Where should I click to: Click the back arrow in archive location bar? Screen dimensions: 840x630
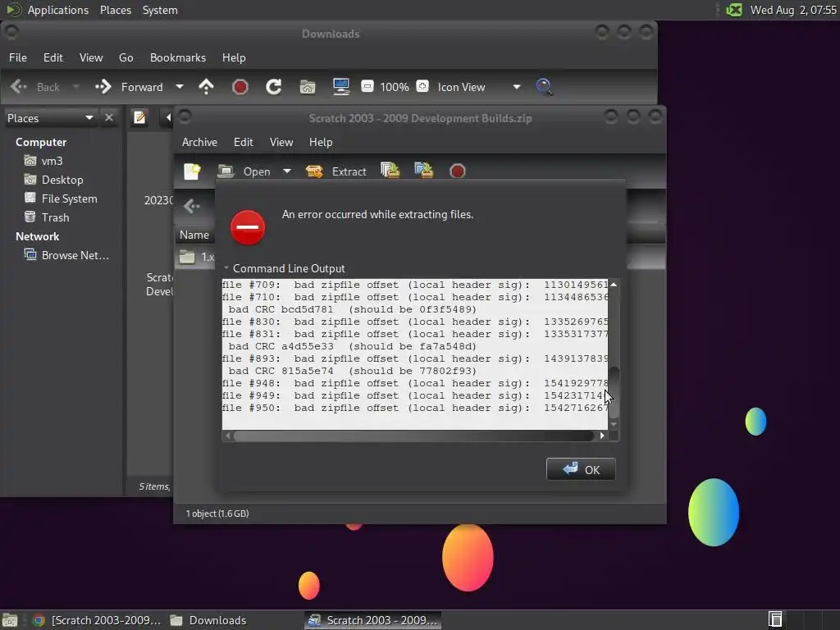[x=192, y=206]
